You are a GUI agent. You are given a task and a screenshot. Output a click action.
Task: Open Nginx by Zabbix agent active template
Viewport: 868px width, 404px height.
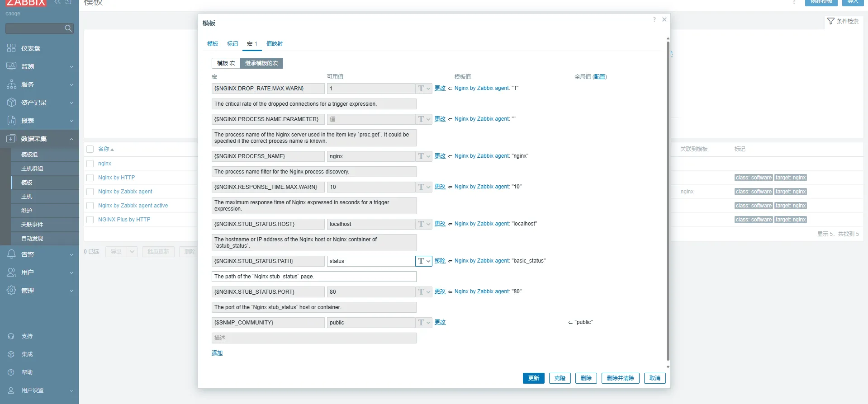(133, 206)
